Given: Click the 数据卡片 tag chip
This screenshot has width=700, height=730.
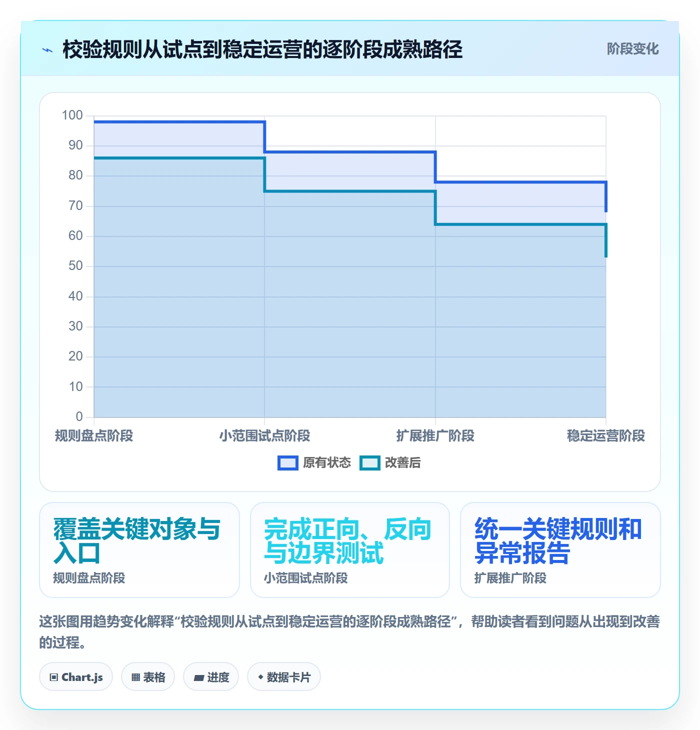Looking at the screenshot, I should click(x=284, y=677).
